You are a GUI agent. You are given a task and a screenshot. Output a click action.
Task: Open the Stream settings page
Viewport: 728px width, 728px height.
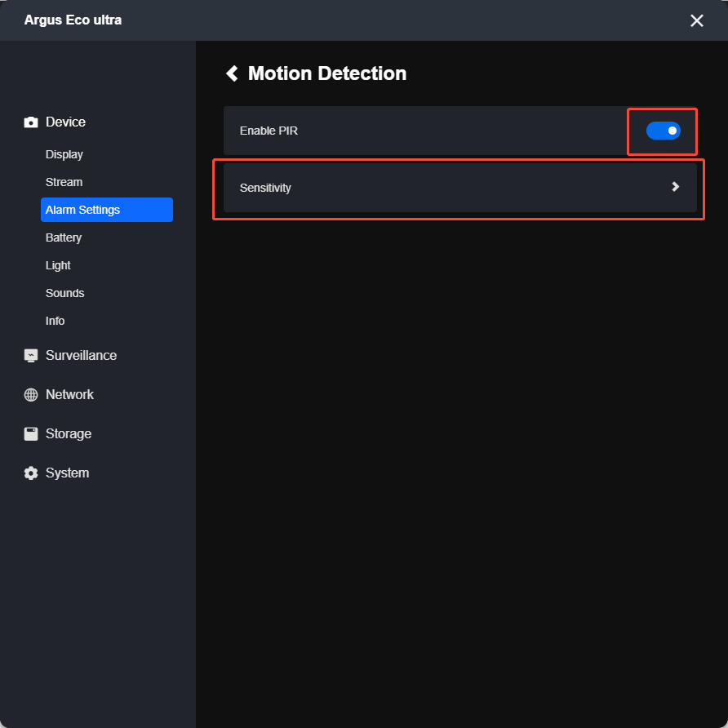coord(64,182)
